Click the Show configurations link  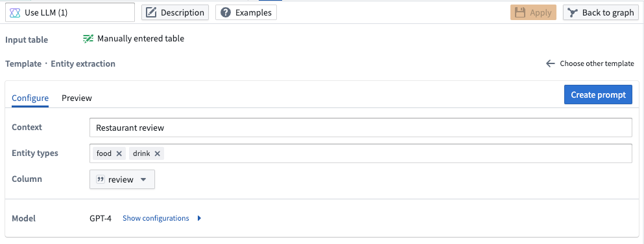pos(156,218)
